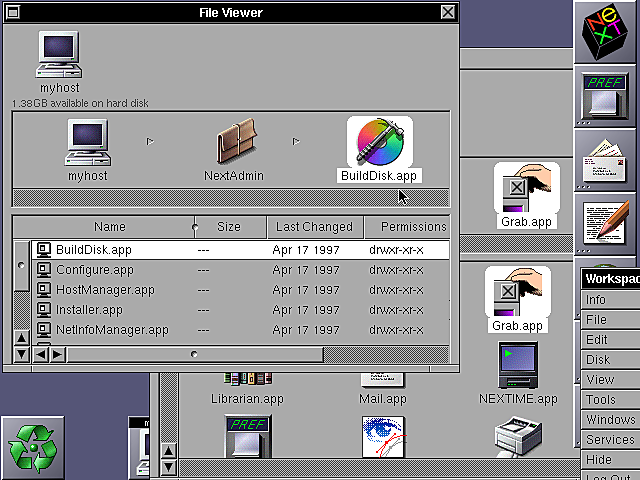The height and width of the screenshot is (480, 640).
Task: Click scroll right arrow in File Viewer list
Action: pos(58,354)
